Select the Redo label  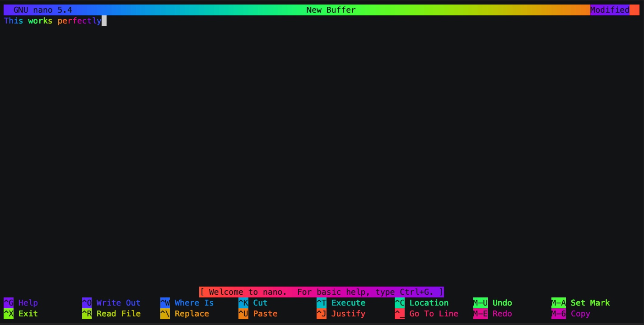502,314
